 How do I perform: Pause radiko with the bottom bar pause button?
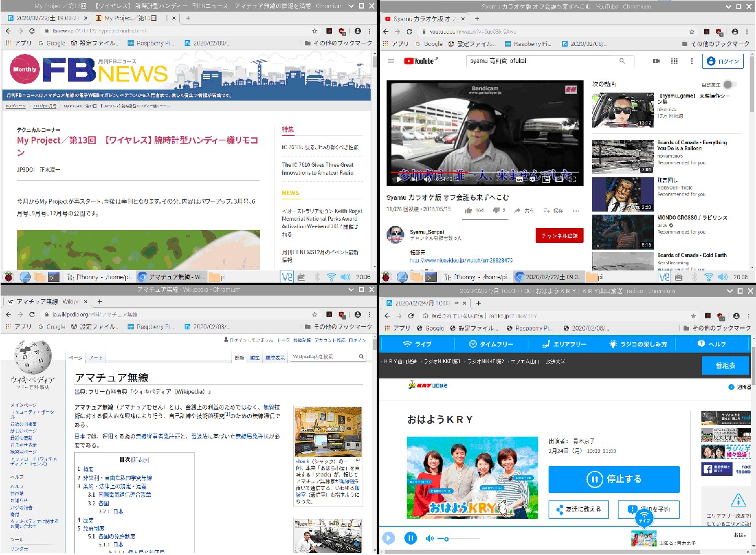tap(411, 538)
